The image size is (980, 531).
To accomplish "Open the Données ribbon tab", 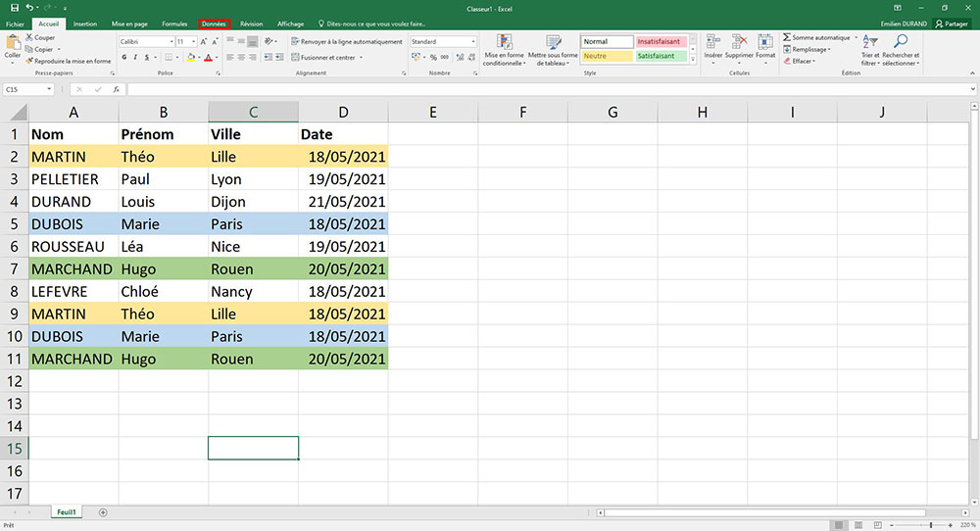I will [x=214, y=24].
